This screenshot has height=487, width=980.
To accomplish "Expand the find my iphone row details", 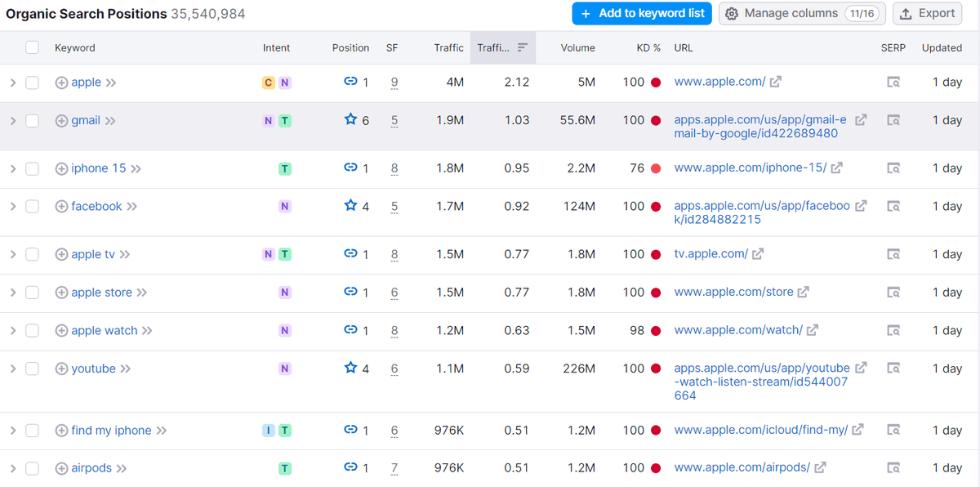I will (x=12, y=431).
